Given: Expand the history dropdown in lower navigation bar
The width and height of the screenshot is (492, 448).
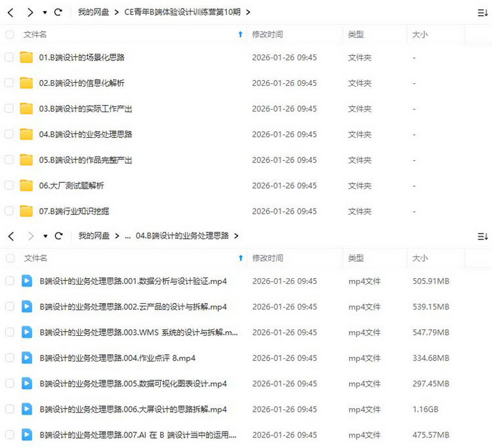Looking at the screenshot, I should coord(45,236).
